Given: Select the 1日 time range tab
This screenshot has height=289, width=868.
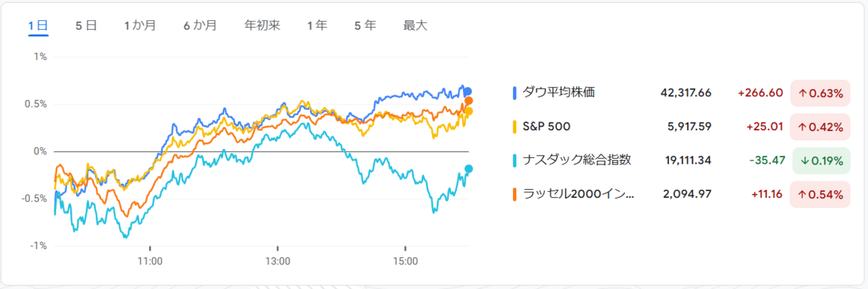Looking at the screenshot, I should click(x=38, y=25).
